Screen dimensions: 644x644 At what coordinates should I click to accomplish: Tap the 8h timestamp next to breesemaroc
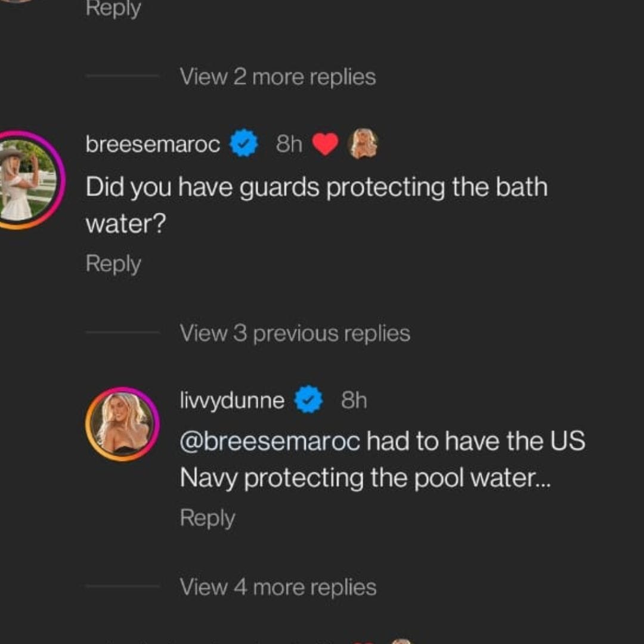(x=289, y=144)
